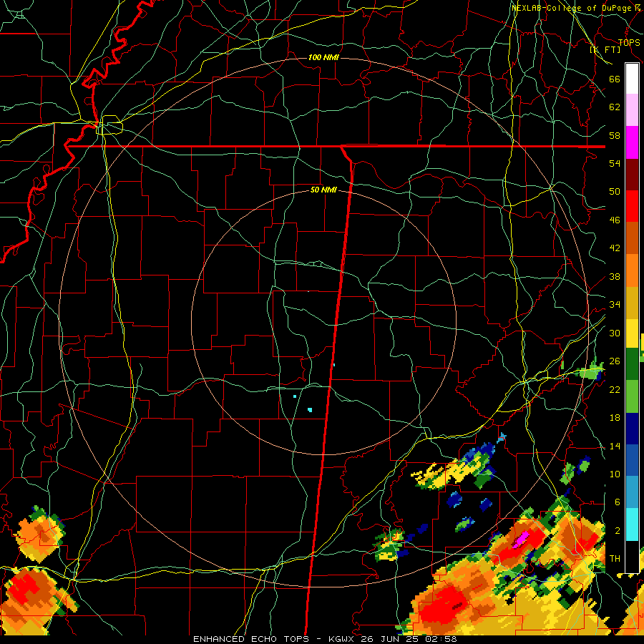Viewport: 644px width, 644px height.
Task: Click the dark green 30 kft legend swatch
Action: 632,364
